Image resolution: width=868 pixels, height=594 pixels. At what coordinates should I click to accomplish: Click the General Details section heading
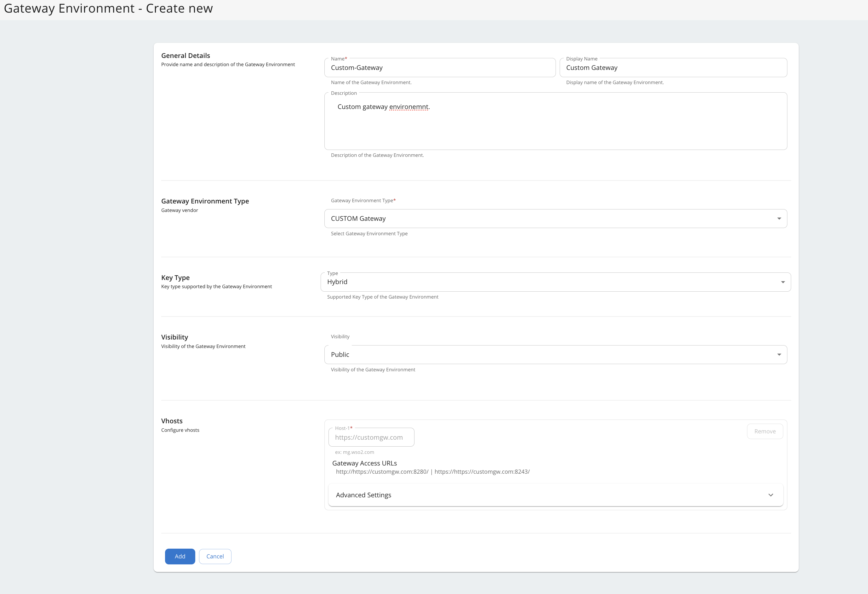click(x=185, y=55)
